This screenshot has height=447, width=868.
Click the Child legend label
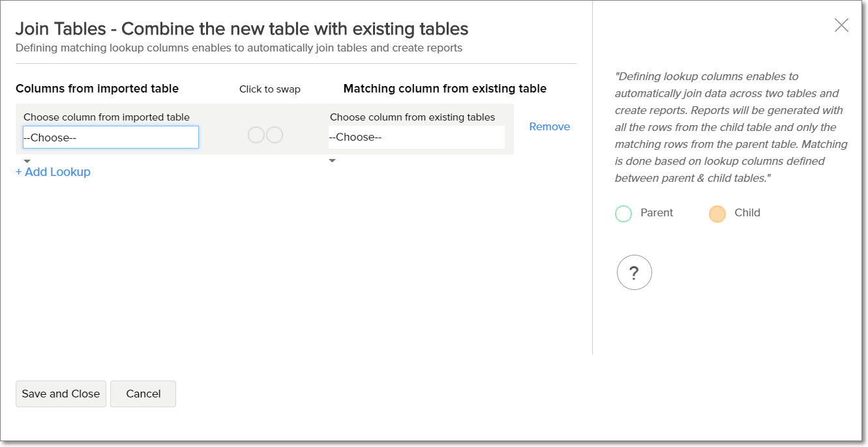tap(747, 213)
